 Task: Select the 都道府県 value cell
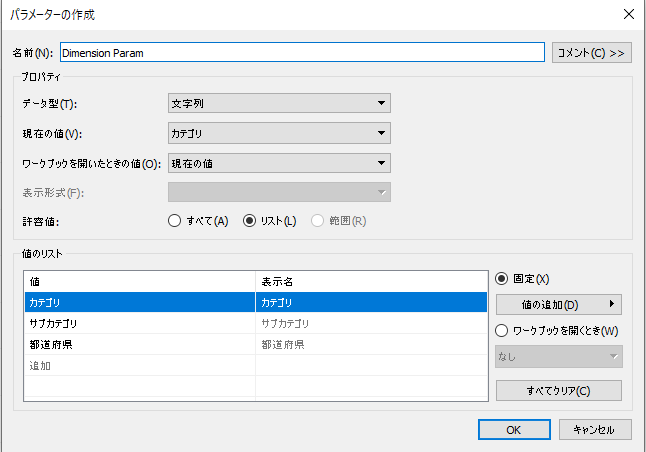(x=140, y=345)
